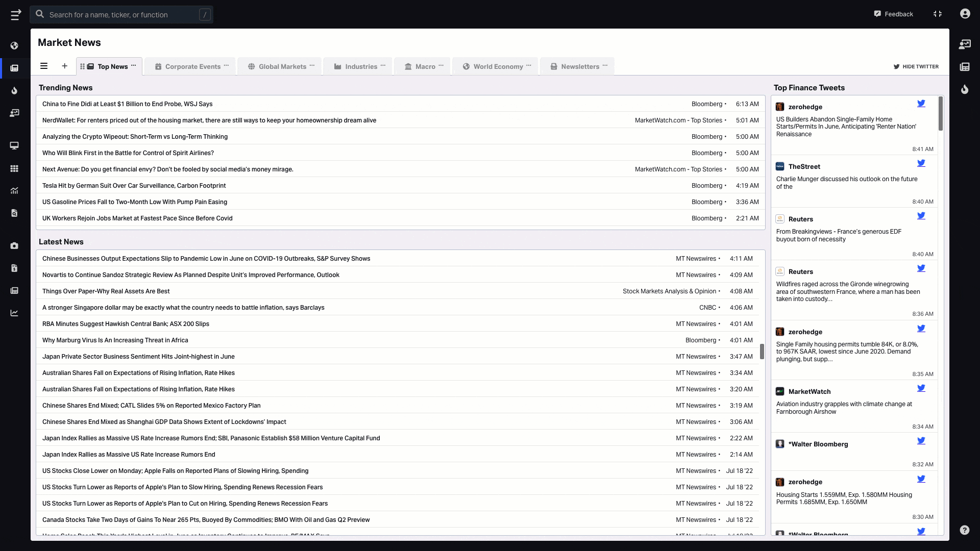Click the World Economy options icon
Screen dimensions: 980x551
click(530, 66)
